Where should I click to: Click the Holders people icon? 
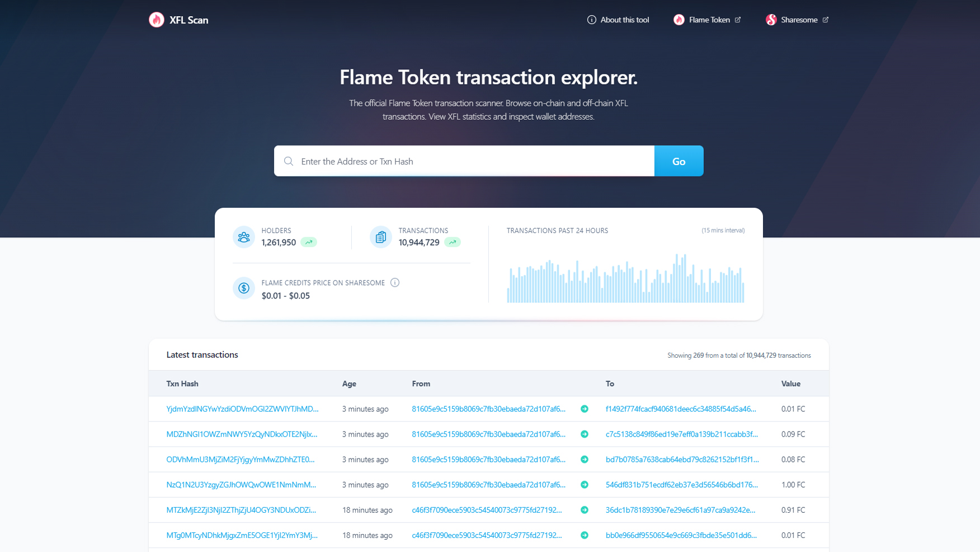point(244,237)
